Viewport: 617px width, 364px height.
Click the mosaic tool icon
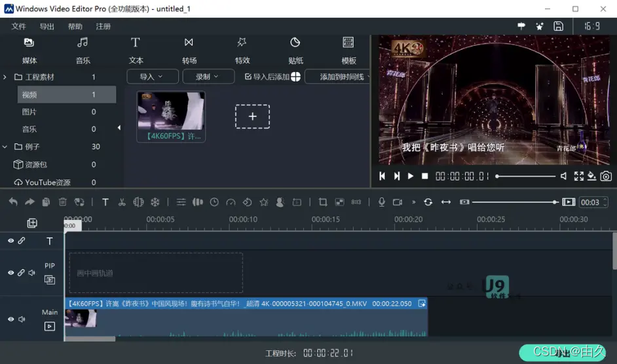[339, 202]
